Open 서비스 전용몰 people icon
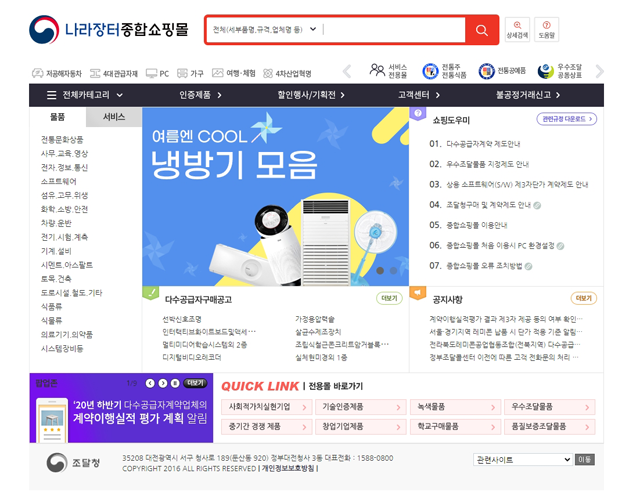 point(388,71)
